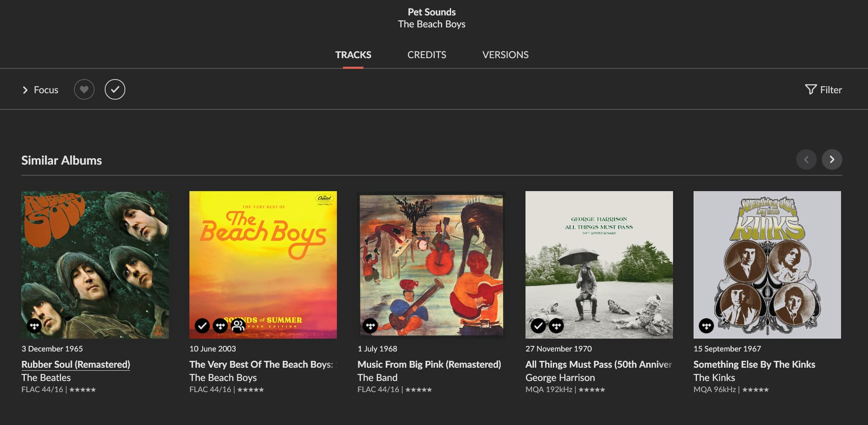Click TIDAL badge on Kinks cover
The height and width of the screenshot is (425, 868).
706,326
